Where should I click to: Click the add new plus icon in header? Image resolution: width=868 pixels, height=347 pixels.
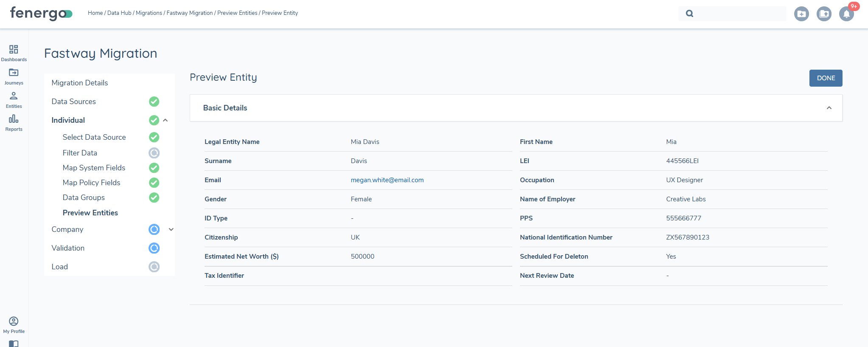tap(801, 14)
